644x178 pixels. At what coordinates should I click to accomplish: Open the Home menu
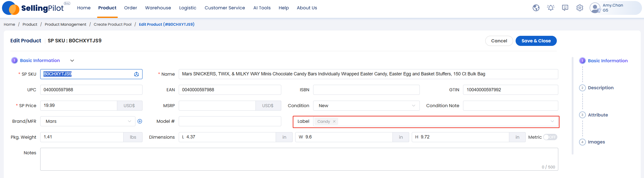pos(84,8)
